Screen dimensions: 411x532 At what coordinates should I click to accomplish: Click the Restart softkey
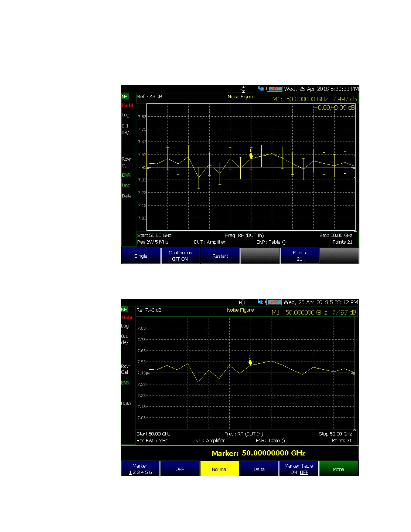coord(220,256)
